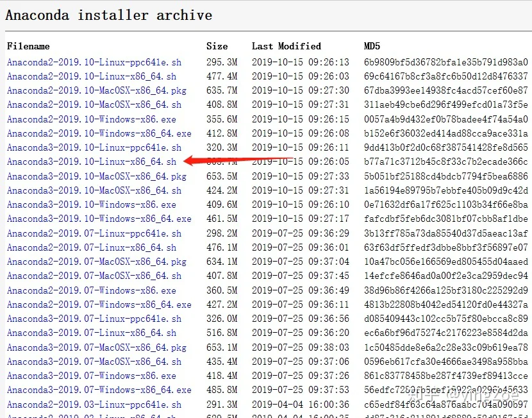Viewport: 532px width, 418px height.
Task: Select the MD5 hash starting with "6b9809bf"
Action: (x=446, y=62)
